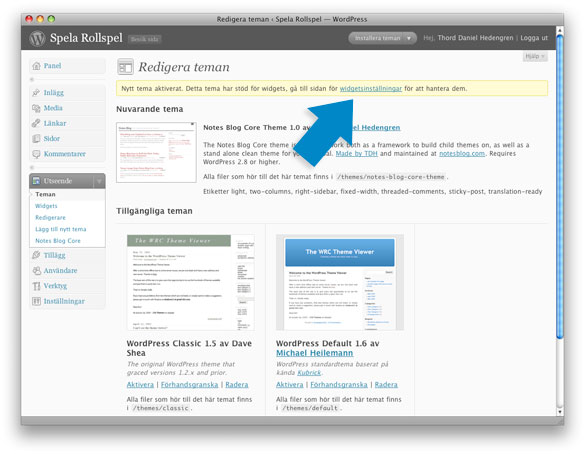This screenshot has width=585, height=454.
Task: Click the Inlägg pushpin icon
Action: [x=36, y=93]
